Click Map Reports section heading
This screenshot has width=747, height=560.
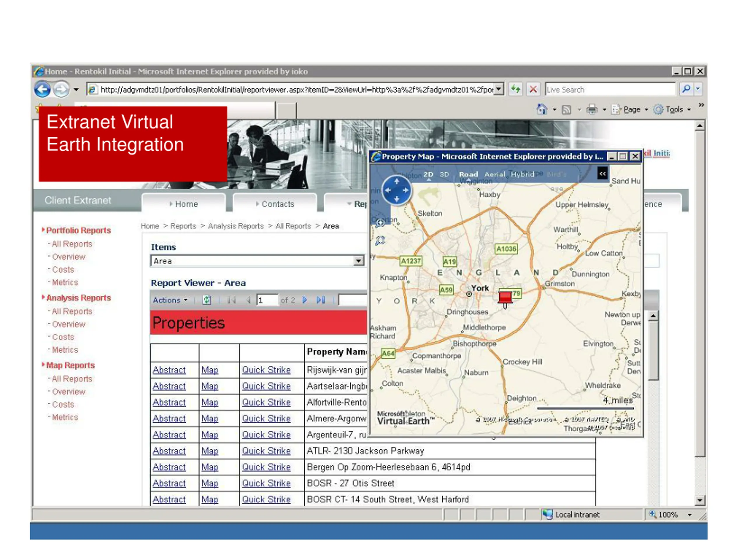click(x=70, y=365)
